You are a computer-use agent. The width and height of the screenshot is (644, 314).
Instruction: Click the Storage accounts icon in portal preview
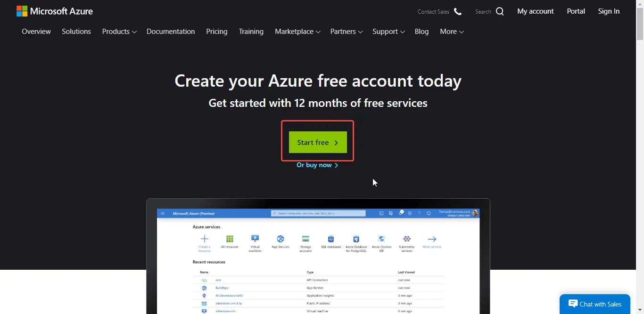(305, 239)
